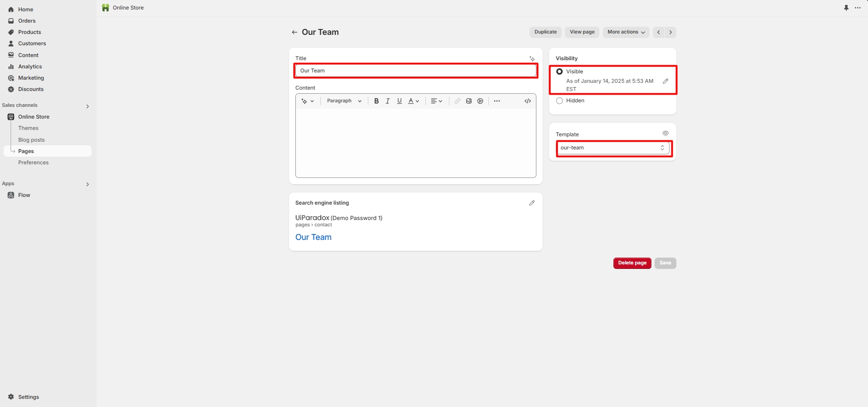The image size is (868, 407).
Task: Open the our-team template dropdown
Action: 612,148
